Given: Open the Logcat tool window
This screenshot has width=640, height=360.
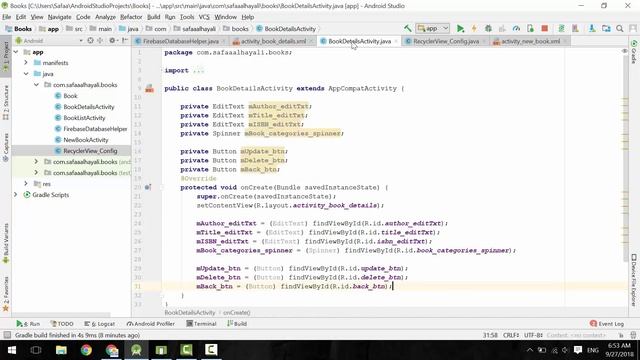Looking at the screenshot, I should click(100, 324).
